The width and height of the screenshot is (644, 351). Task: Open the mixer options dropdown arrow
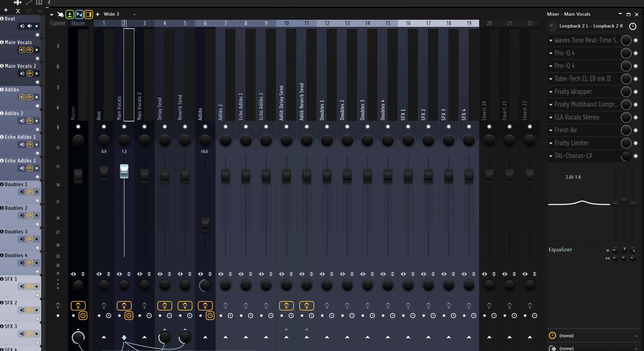[52, 15]
